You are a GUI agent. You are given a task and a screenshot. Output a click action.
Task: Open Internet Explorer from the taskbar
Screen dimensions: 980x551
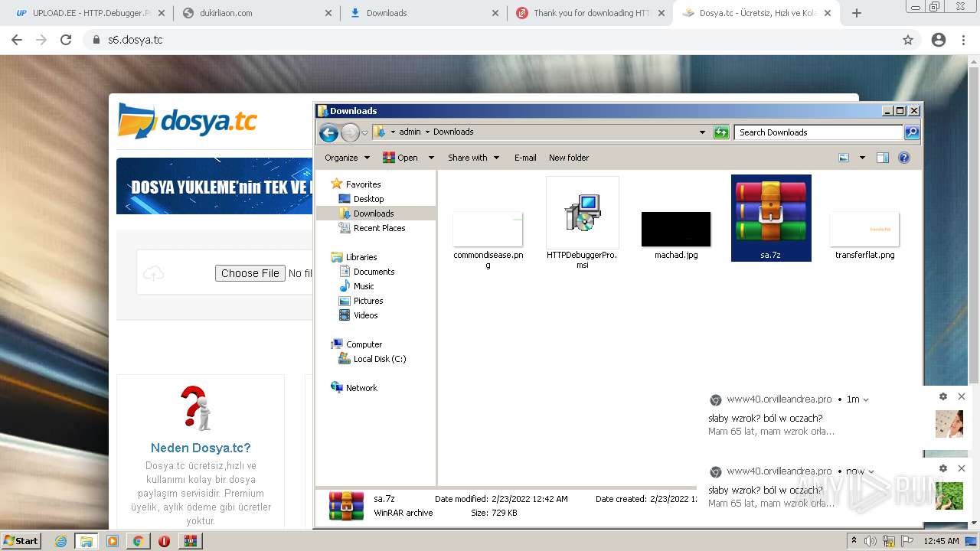[x=60, y=541]
